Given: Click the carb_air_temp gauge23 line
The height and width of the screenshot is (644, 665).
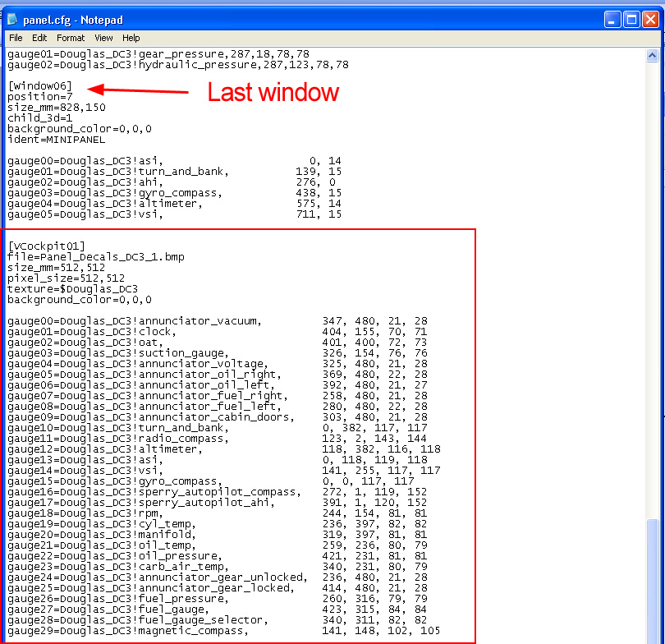Looking at the screenshot, I should click(x=217, y=567).
